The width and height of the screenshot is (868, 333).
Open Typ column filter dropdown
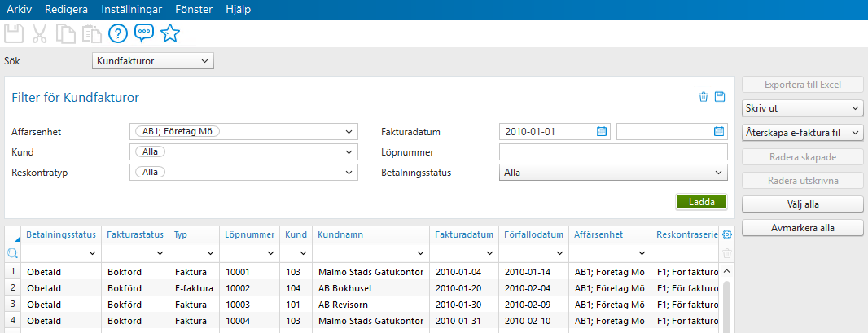(x=210, y=253)
